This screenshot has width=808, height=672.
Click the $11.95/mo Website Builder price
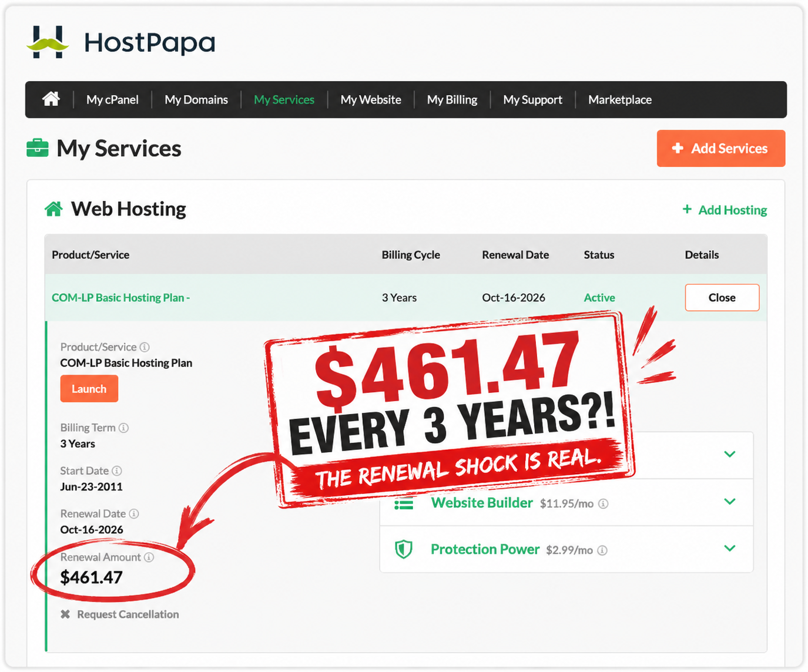pos(566,504)
